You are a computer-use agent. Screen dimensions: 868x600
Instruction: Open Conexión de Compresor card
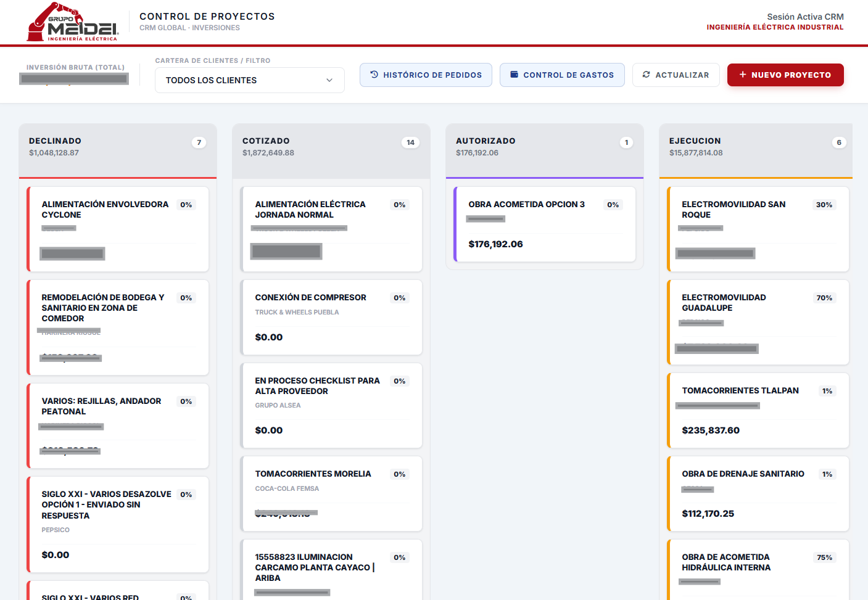coord(331,317)
